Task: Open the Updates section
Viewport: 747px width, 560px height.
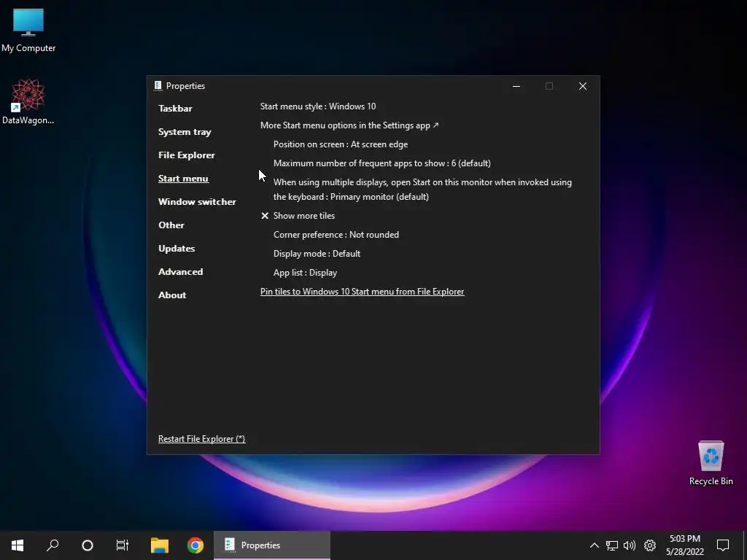Action: click(x=177, y=249)
